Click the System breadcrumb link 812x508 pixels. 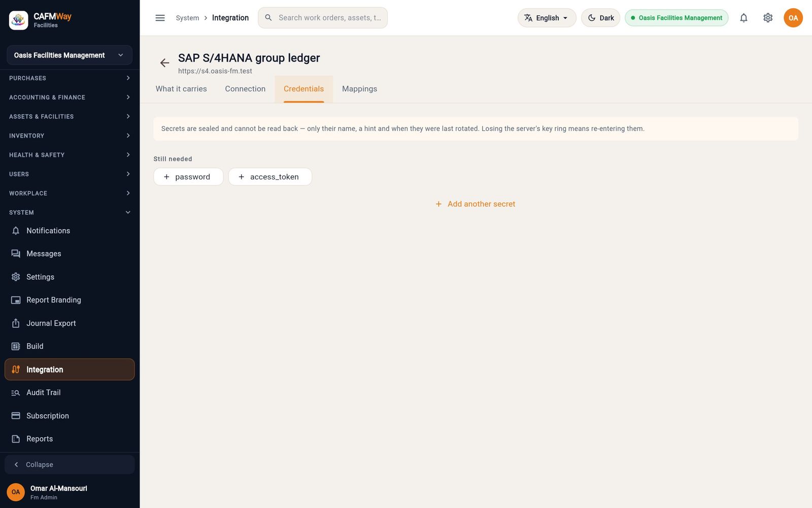pyautogui.click(x=187, y=18)
